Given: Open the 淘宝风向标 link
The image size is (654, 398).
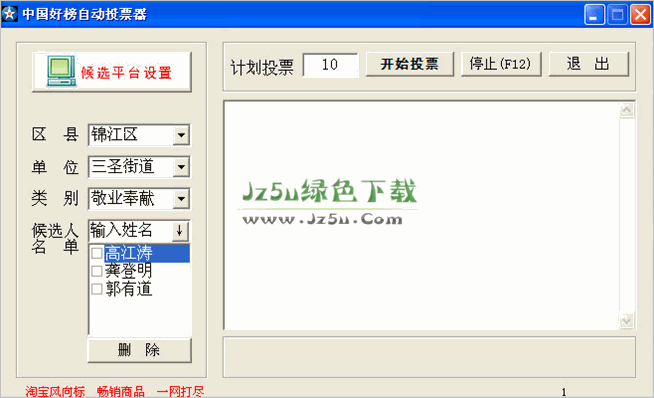Looking at the screenshot, I should (55, 391).
